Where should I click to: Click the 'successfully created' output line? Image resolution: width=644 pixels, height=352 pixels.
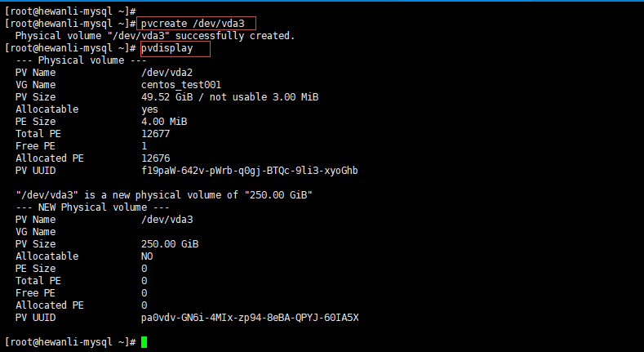(x=155, y=36)
